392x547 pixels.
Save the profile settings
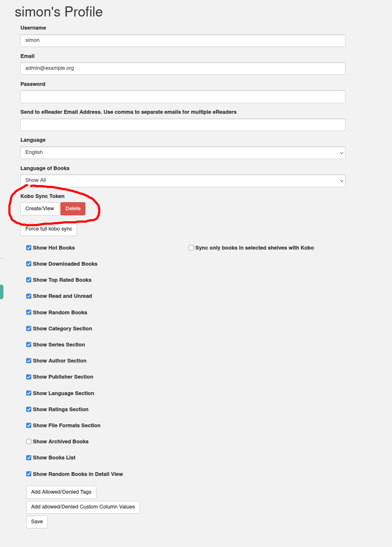[x=37, y=522]
